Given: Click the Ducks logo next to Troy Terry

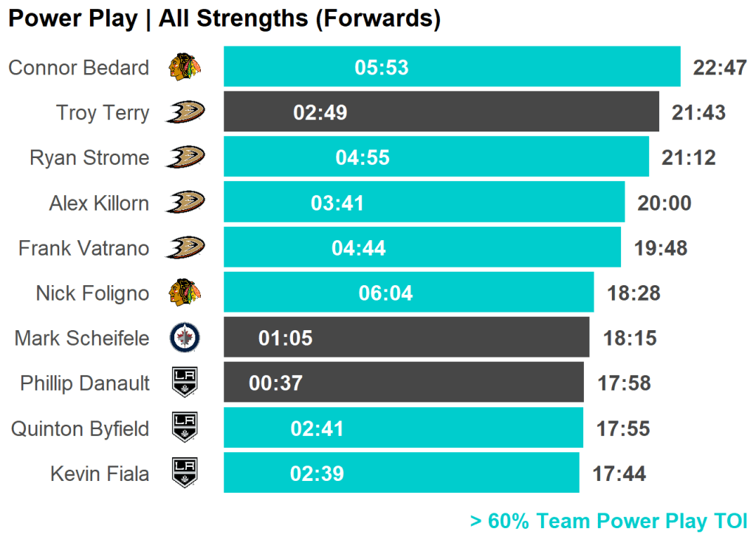Looking at the screenshot, I should pyautogui.click(x=185, y=112).
